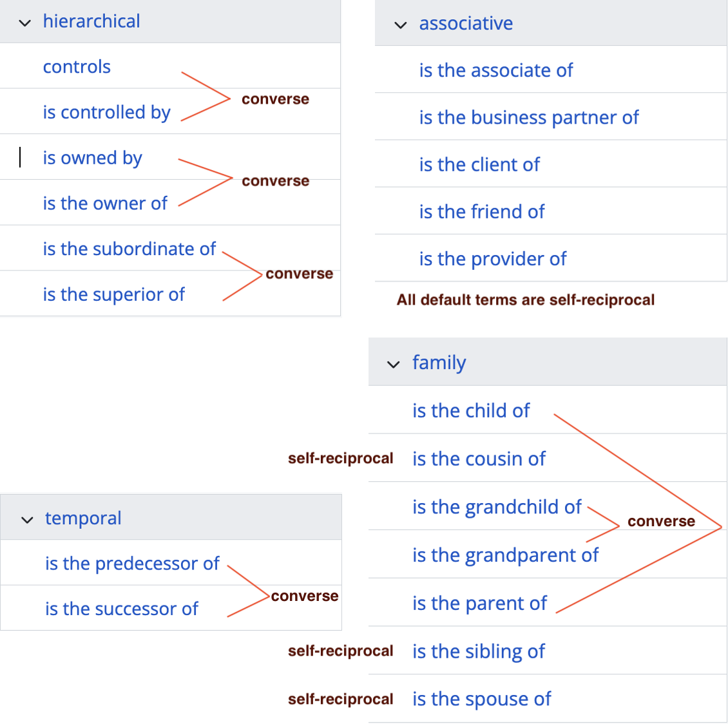Select 'is the owner of' term

pyautogui.click(x=105, y=204)
